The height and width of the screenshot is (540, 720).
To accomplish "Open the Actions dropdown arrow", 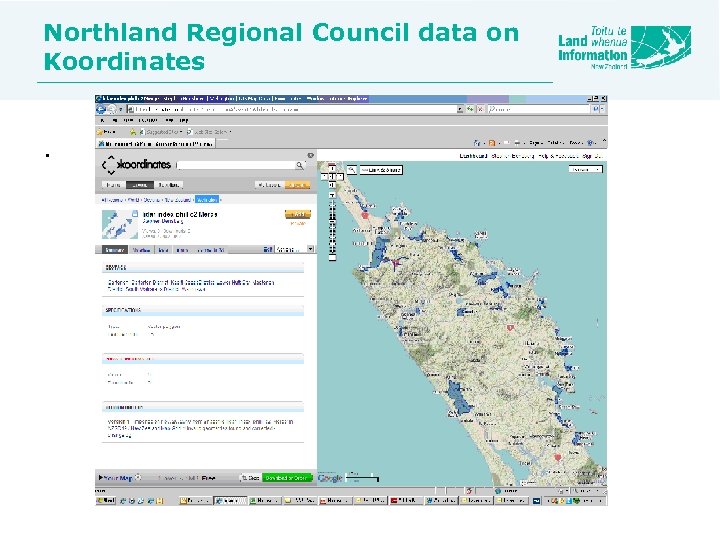I will [x=311, y=249].
